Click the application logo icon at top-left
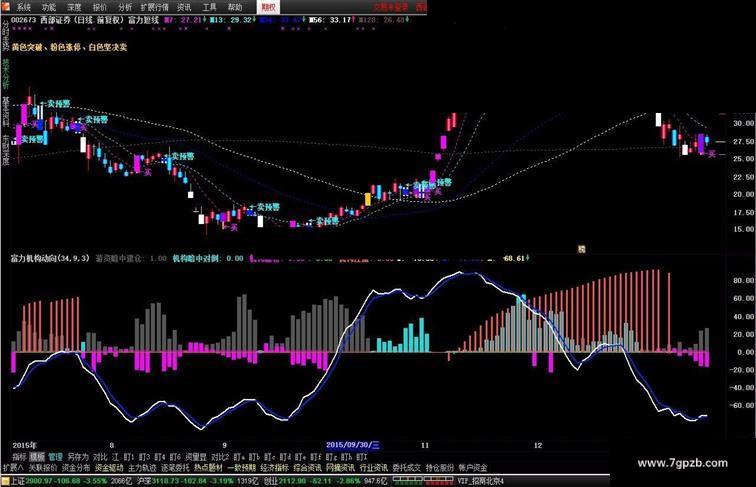This screenshot has width=756, height=487. point(6,6)
